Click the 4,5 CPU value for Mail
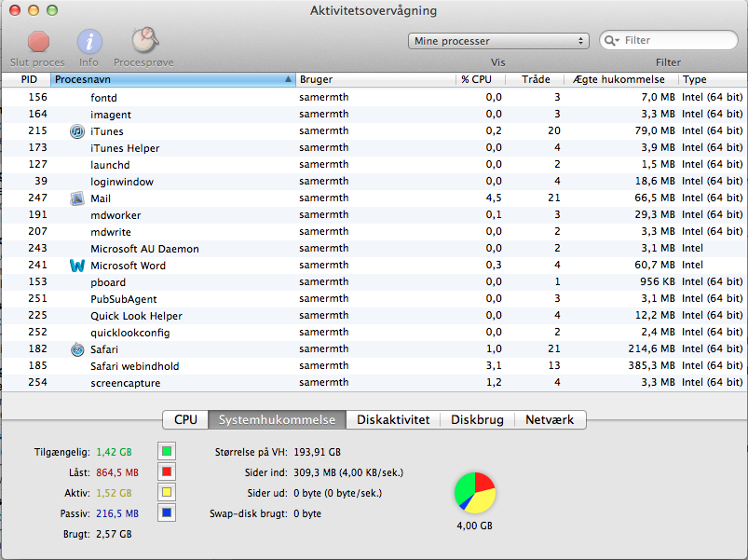This screenshot has height=560, width=748. [494, 198]
